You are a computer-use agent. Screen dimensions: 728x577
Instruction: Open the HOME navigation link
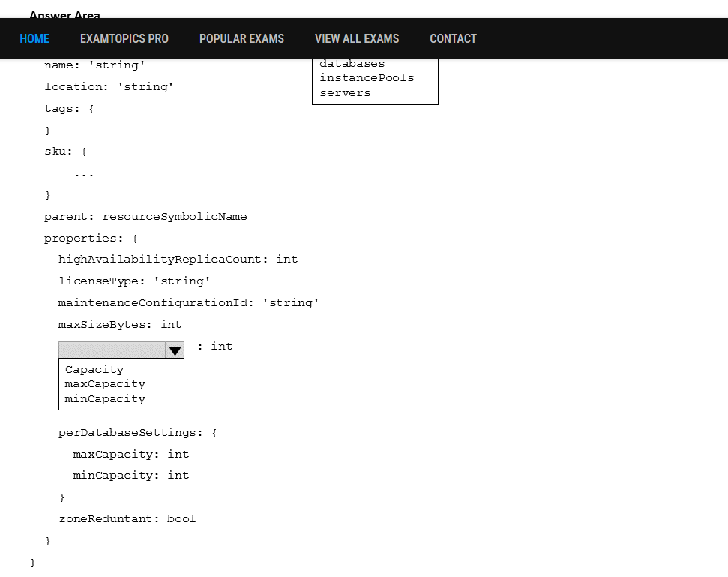pyautogui.click(x=34, y=38)
